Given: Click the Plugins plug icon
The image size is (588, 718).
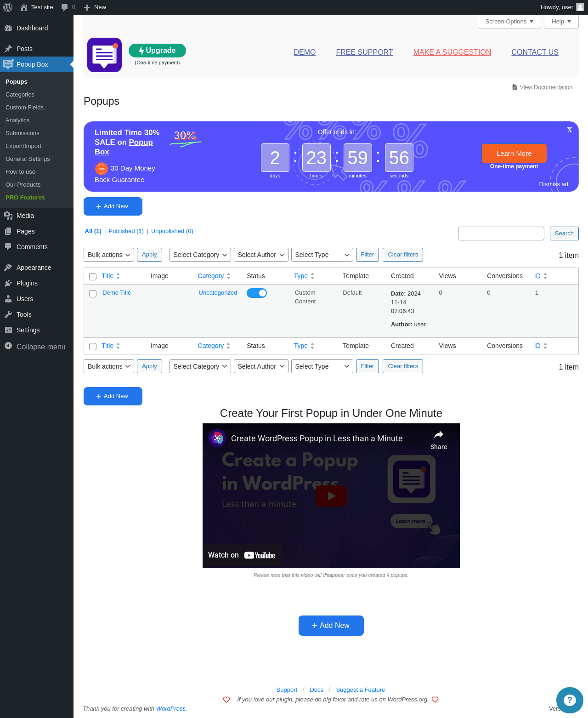Looking at the screenshot, I should click(8, 283).
